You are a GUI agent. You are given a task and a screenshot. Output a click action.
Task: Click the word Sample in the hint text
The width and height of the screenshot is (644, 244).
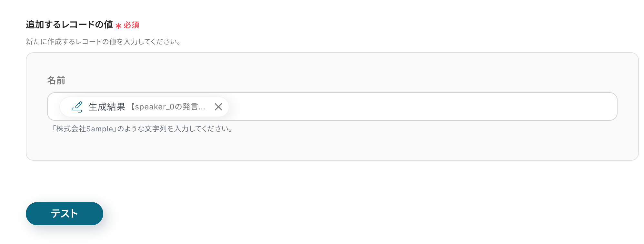pos(99,129)
